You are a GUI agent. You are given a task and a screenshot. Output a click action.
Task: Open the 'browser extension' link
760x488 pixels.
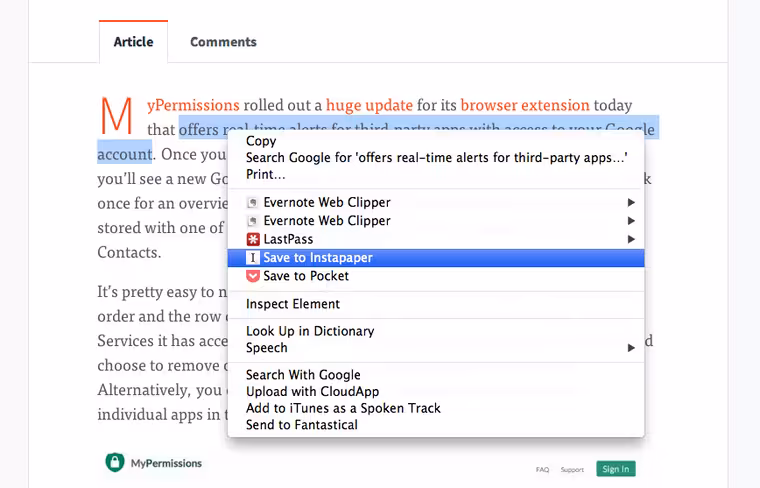(x=525, y=105)
